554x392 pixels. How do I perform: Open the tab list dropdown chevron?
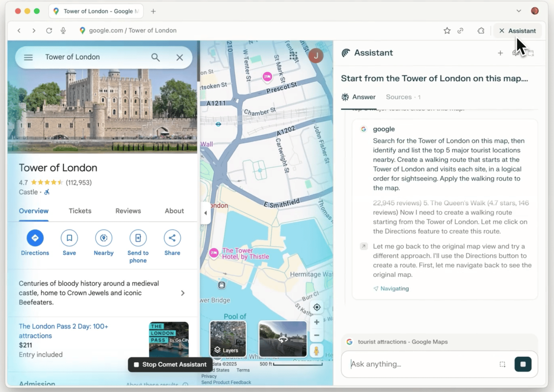[519, 11]
